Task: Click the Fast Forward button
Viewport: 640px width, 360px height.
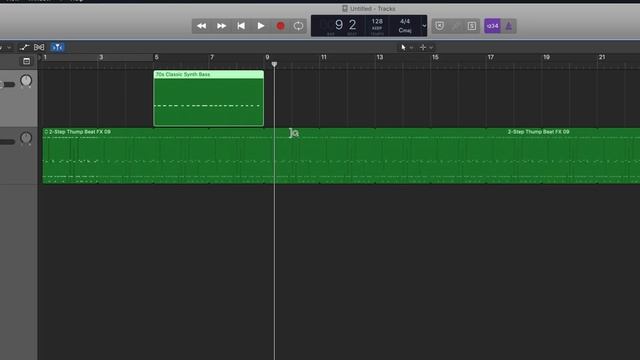Action: click(222, 26)
